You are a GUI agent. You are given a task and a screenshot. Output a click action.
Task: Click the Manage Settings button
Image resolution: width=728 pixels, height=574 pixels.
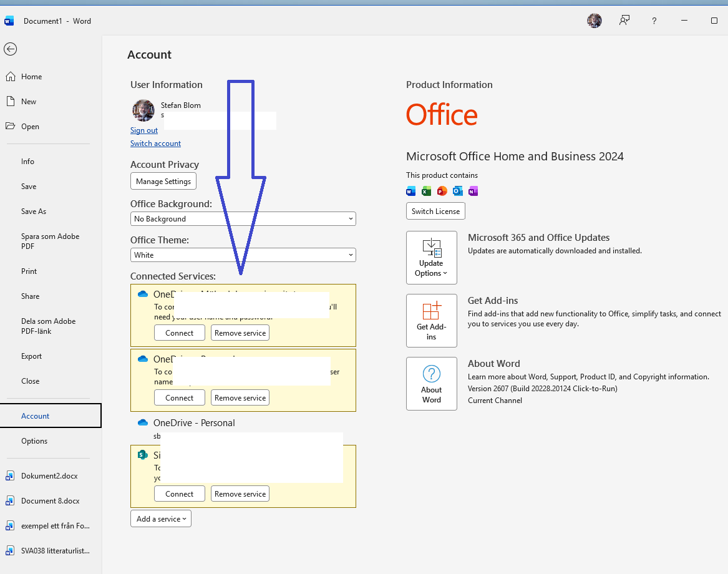coord(163,181)
